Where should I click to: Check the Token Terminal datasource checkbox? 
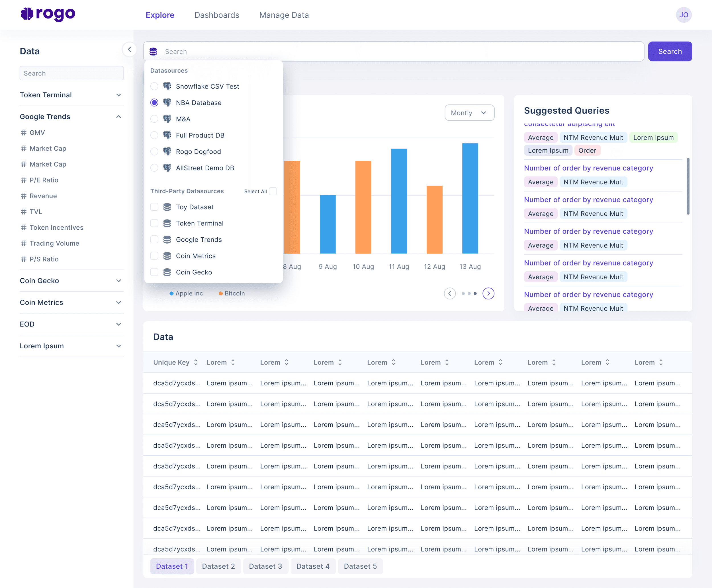[x=154, y=223]
